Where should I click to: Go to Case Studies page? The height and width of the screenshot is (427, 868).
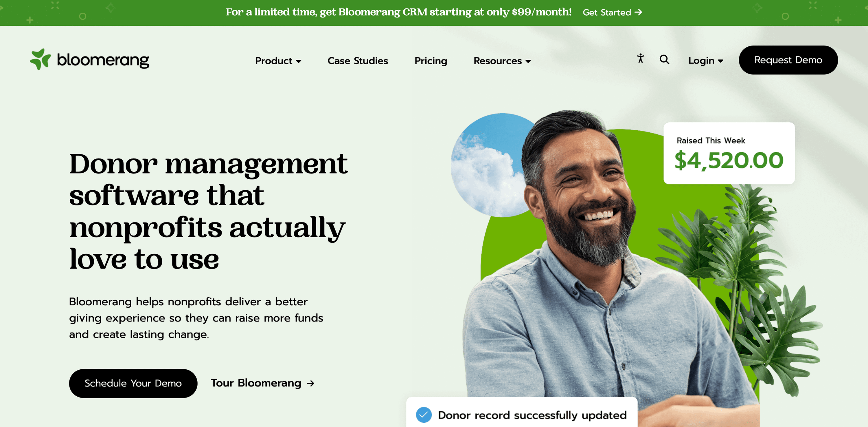click(358, 61)
